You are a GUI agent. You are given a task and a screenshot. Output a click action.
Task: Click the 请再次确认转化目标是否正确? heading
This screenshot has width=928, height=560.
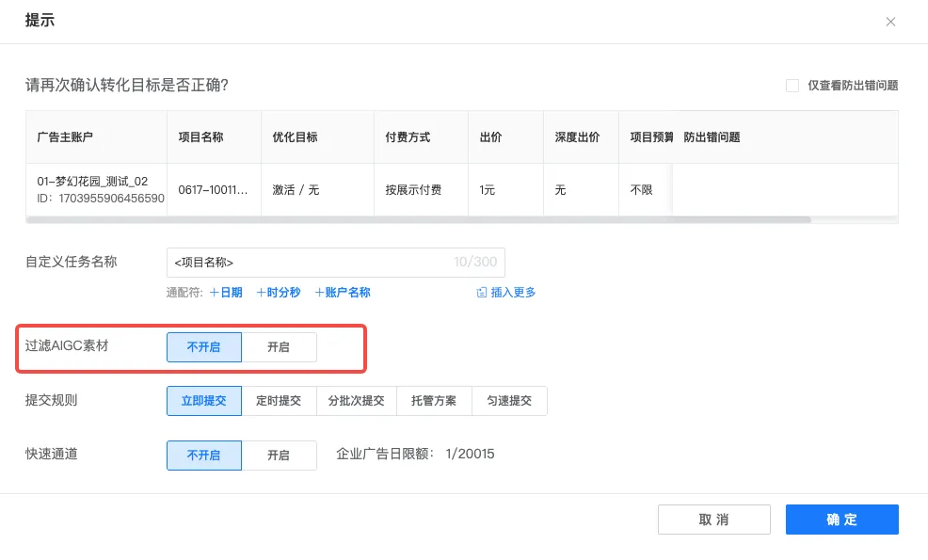point(127,86)
